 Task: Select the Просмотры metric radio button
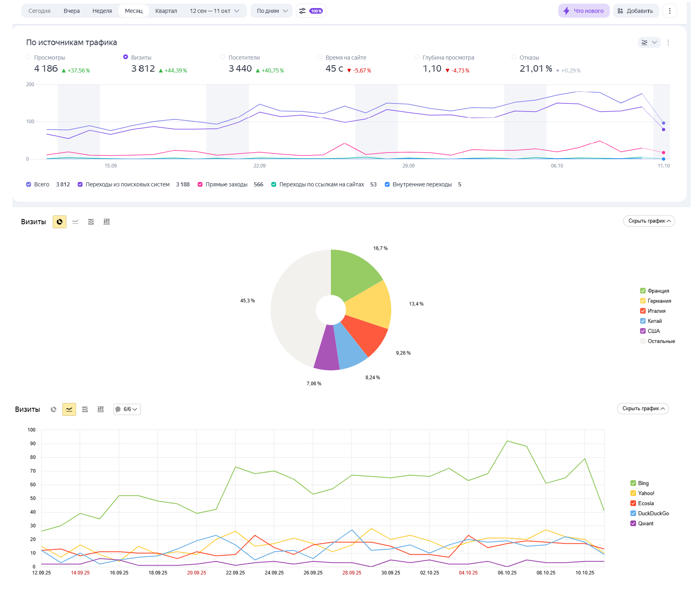pyautogui.click(x=29, y=57)
